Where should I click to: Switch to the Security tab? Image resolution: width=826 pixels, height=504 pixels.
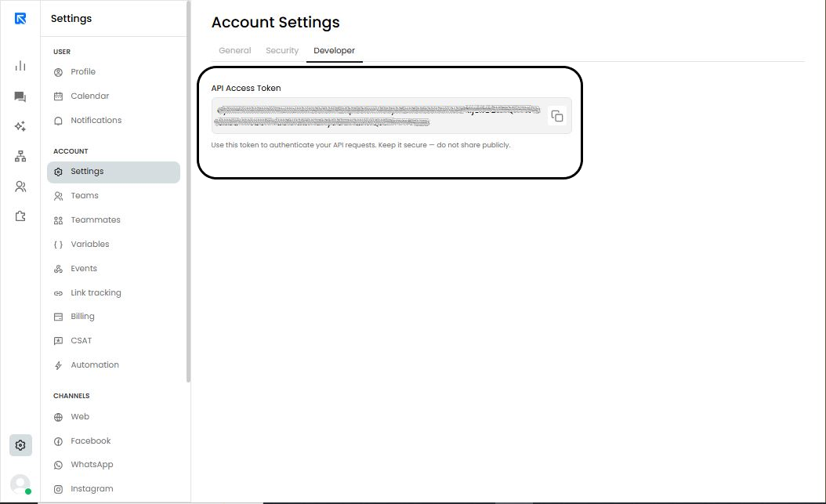[x=282, y=50]
